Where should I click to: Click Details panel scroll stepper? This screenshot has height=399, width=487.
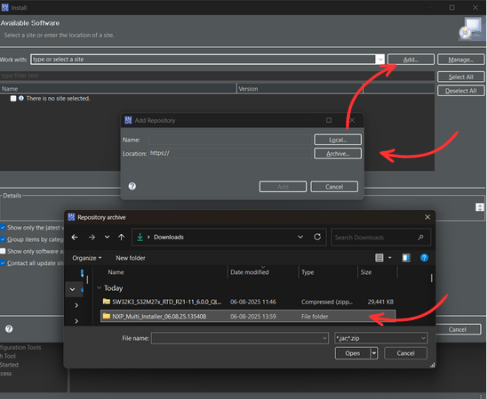[x=479, y=207]
